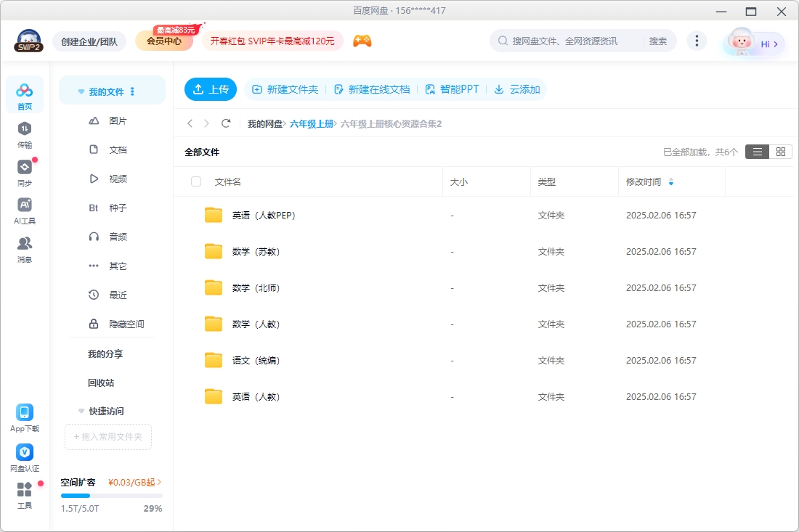The image size is (799, 532).
Task: Sort by the 大小 column header
Action: (x=458, y=181)
